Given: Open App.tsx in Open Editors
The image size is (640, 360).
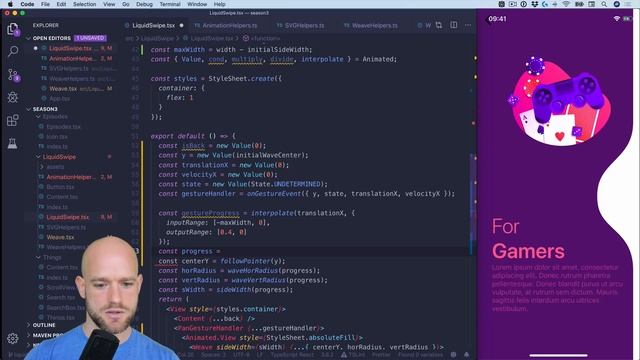Looking at the screenshot, I should (x=60, y=98).
